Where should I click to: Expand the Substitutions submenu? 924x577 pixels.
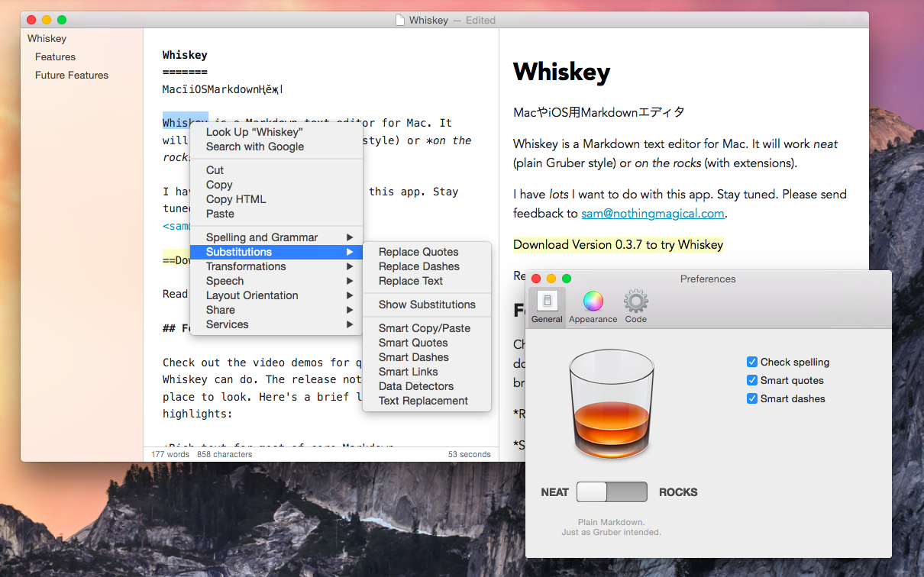[x=276, y=252]
